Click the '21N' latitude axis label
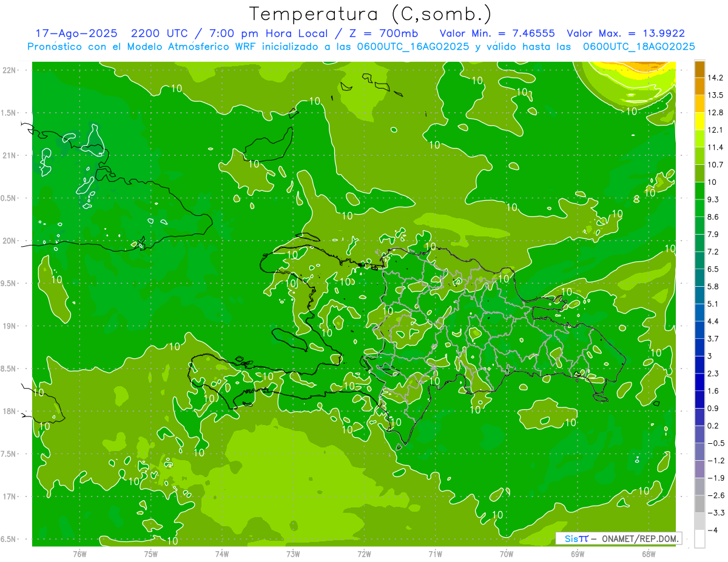728x562 pixels. pos(10,155)
